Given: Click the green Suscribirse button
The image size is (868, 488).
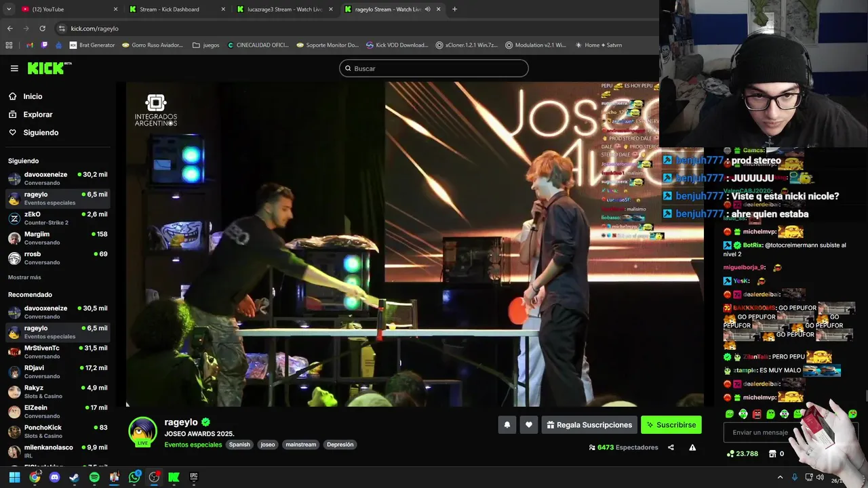Looking at the screenshot, I should point(671,425).
